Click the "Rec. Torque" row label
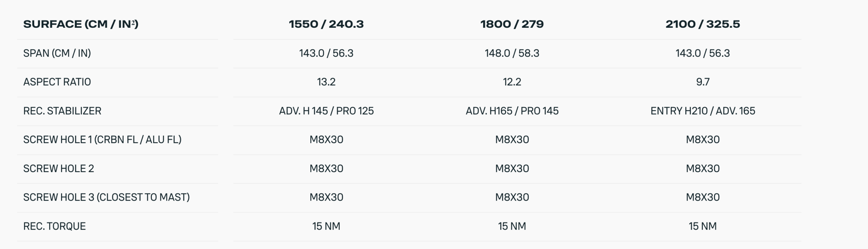Screen dimensions: 868x249 [55, 226]
